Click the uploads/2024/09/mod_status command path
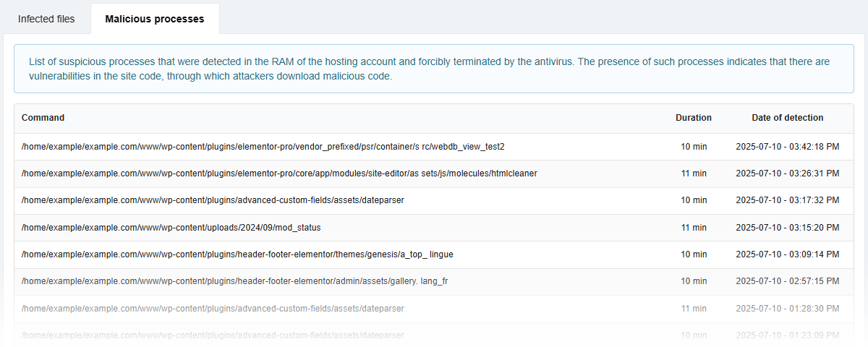 (x=171, y=227)
